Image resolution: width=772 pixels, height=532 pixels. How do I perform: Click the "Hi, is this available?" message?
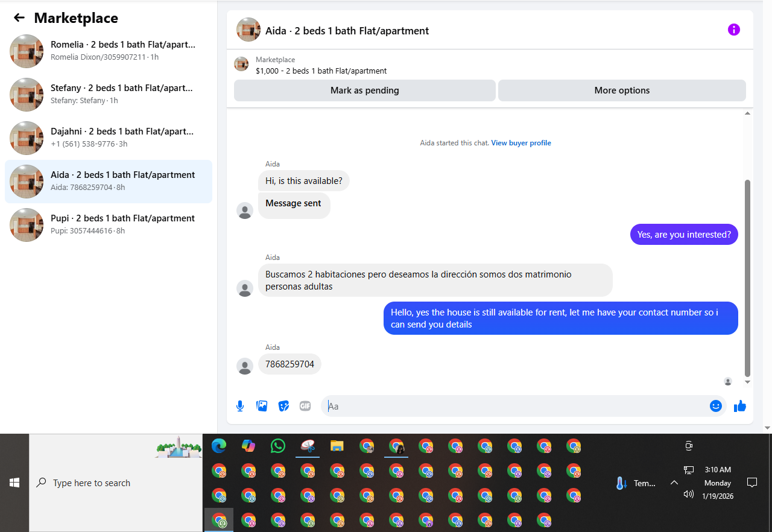click(x=304, y=180)
